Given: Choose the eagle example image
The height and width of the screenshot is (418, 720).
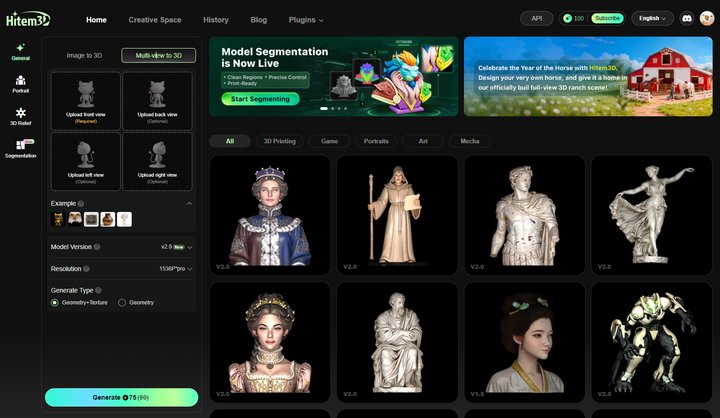Looking at the screenshot, I should coord(75,219).
